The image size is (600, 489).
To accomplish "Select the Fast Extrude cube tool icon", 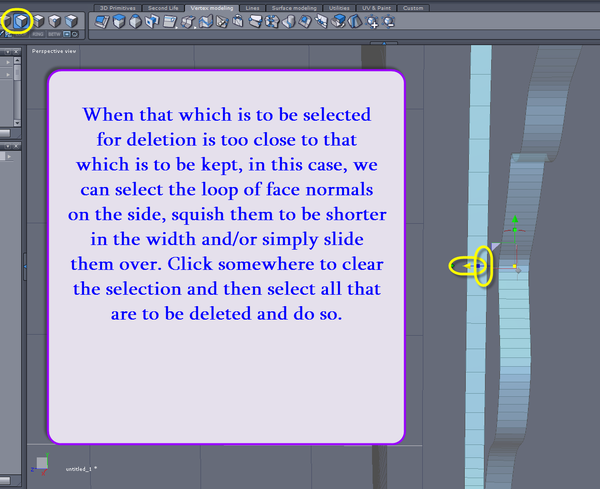I will 119,21.
